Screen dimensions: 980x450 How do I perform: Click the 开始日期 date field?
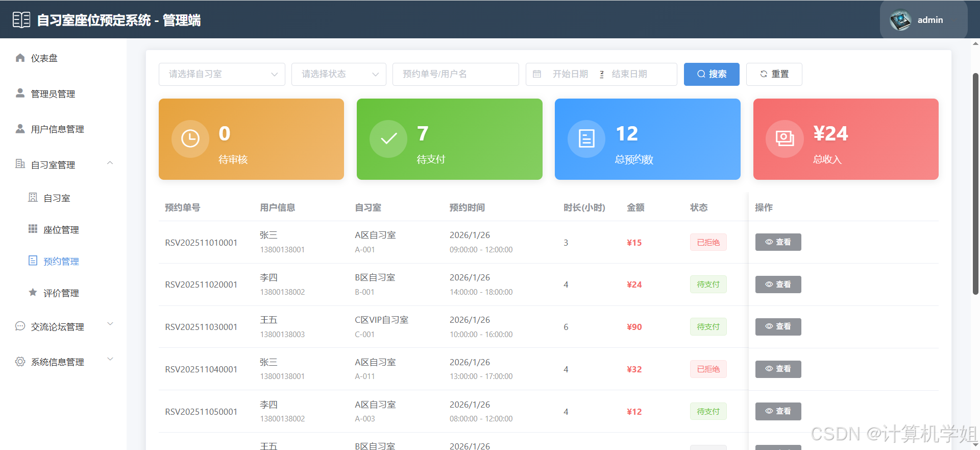pyautogui.click(x=571, y=74)
